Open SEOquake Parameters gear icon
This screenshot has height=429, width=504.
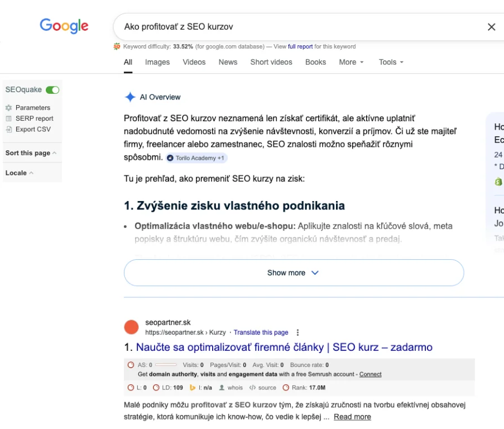click(8, 108)
